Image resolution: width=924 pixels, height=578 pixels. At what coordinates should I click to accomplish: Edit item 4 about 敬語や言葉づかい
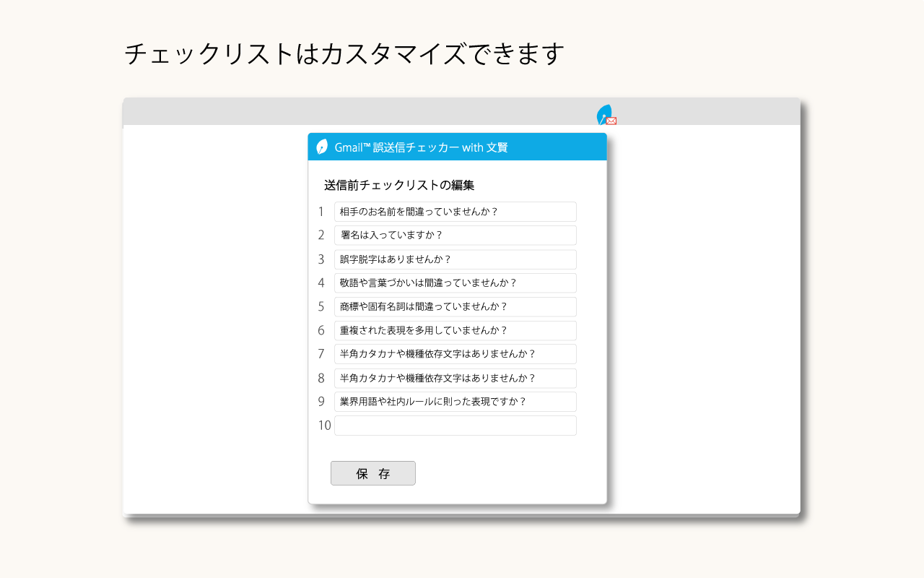(x=455, y=282)
